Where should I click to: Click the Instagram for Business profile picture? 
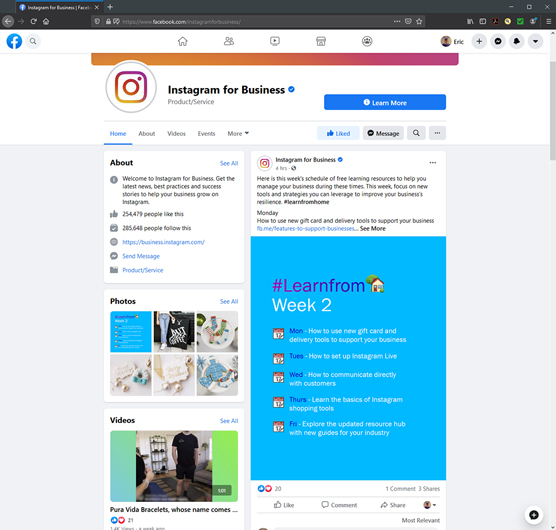click(x=131, y=87)
